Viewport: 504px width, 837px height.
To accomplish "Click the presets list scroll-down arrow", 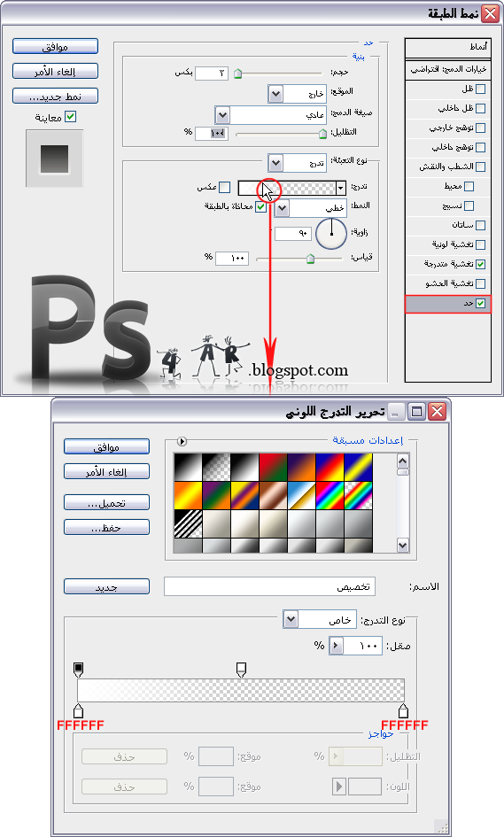I will (402, 546).
